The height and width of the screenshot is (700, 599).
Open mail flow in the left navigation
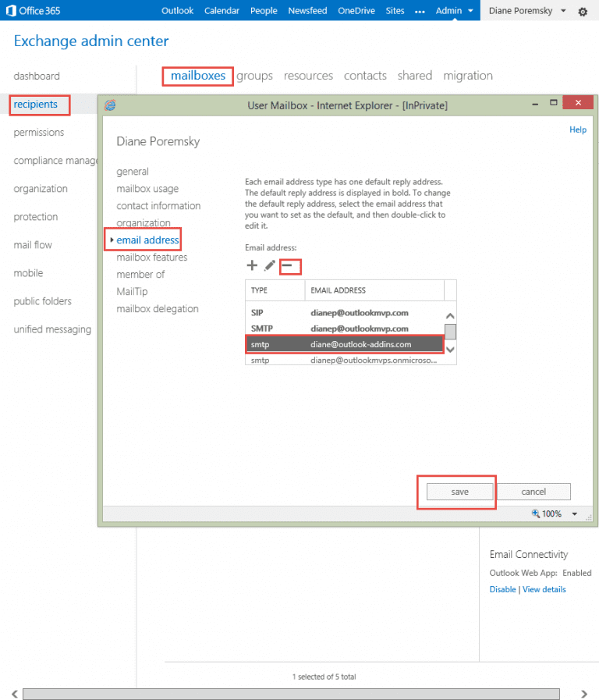pos(33,245)
